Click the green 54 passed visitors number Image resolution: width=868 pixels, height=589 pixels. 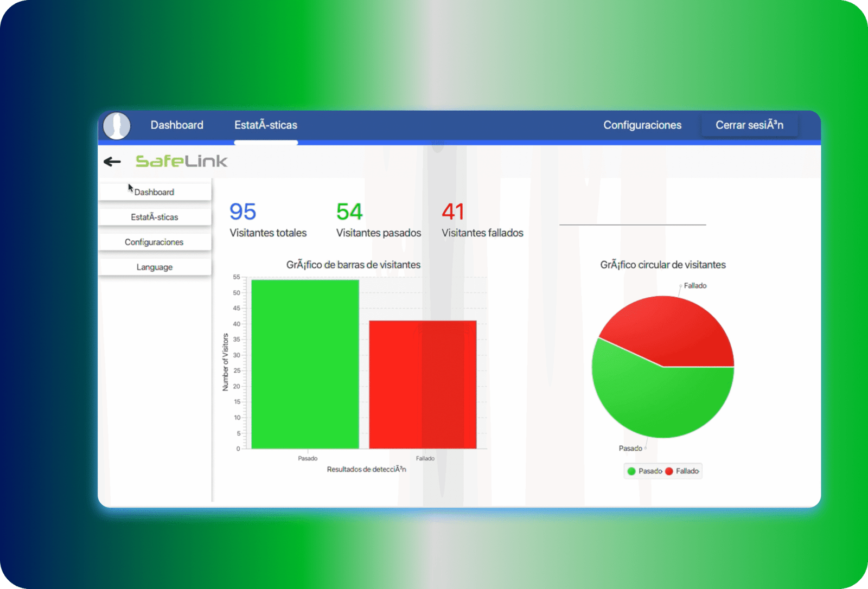tap(349, 212)
